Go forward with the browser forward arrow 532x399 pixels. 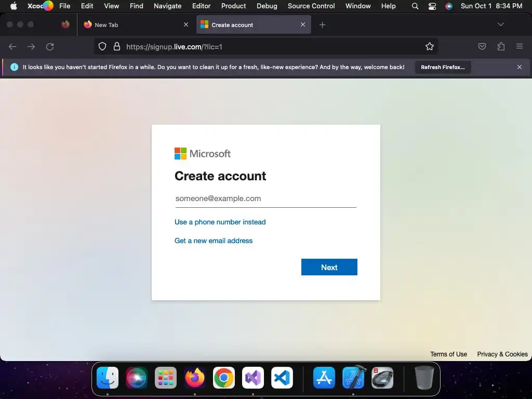31,46
